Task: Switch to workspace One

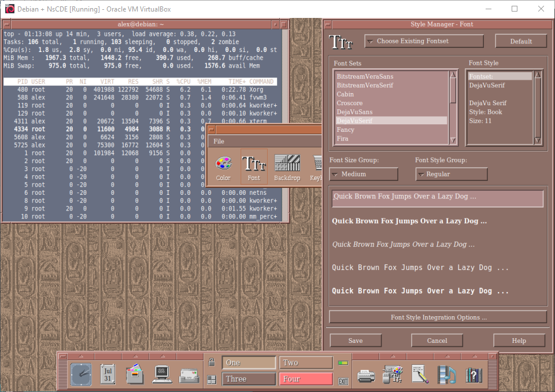Action: coord(249,363)
